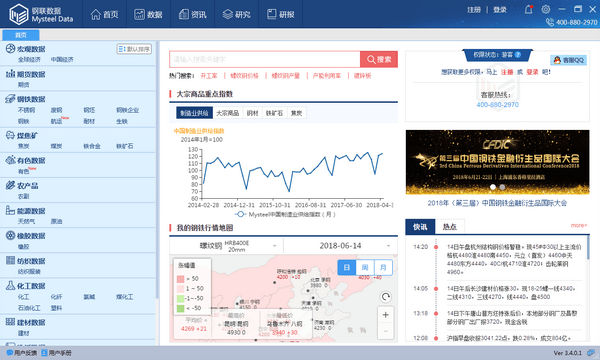600x360 pixels.
Task: Click the map refresh/reset icon
Action: coord(386,296)
